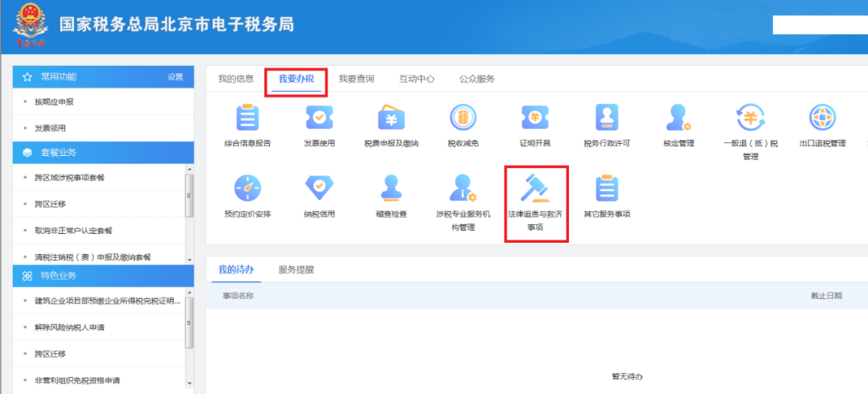
Task: Select the 我的待办 tab
Action: [235, 270]
